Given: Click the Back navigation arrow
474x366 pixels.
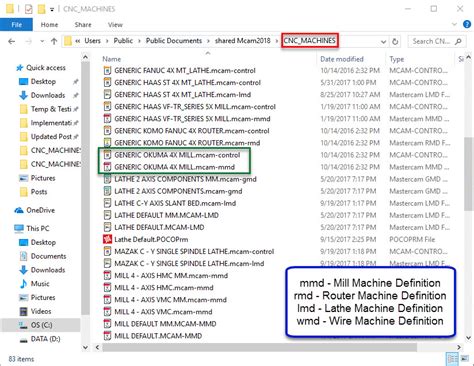Looking at the screenshot, I should pyautogui.click(x=12, y=41).
